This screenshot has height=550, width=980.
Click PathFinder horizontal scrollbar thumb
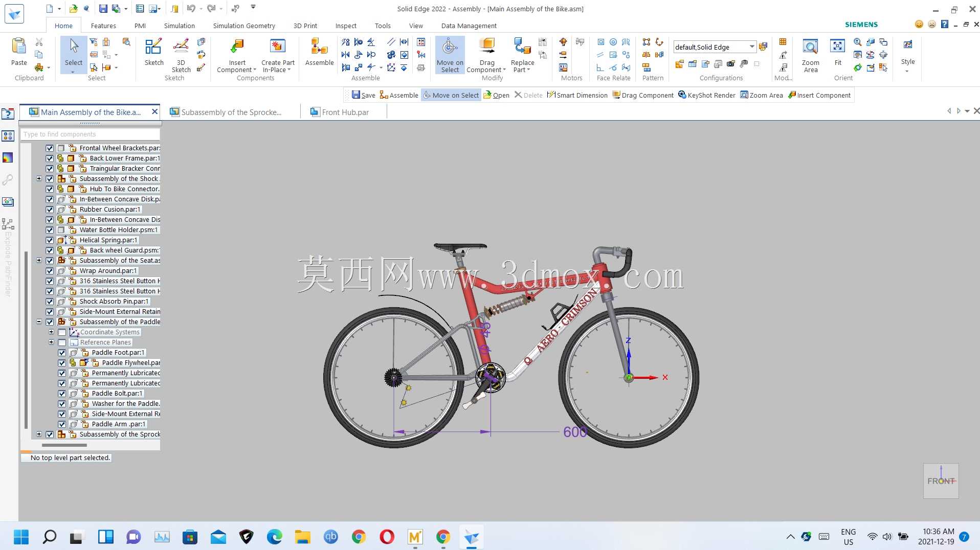pyautogui.click(x=64, y=445)
